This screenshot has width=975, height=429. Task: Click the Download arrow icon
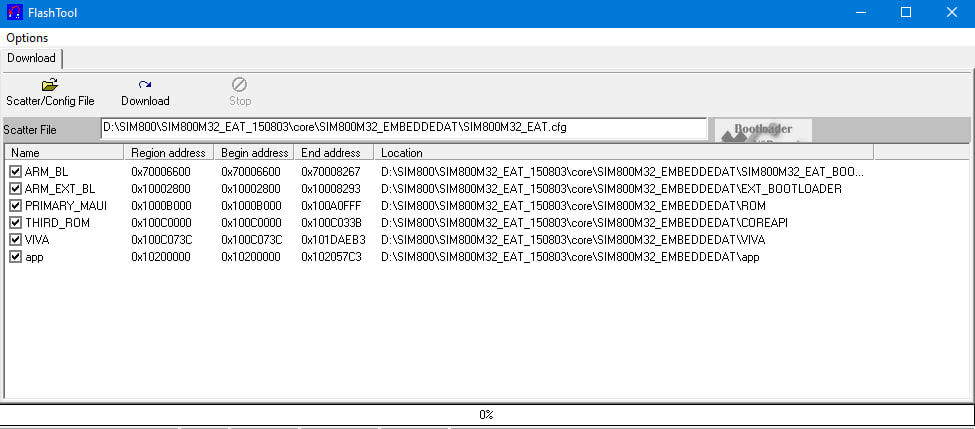(x=145, y=85)
